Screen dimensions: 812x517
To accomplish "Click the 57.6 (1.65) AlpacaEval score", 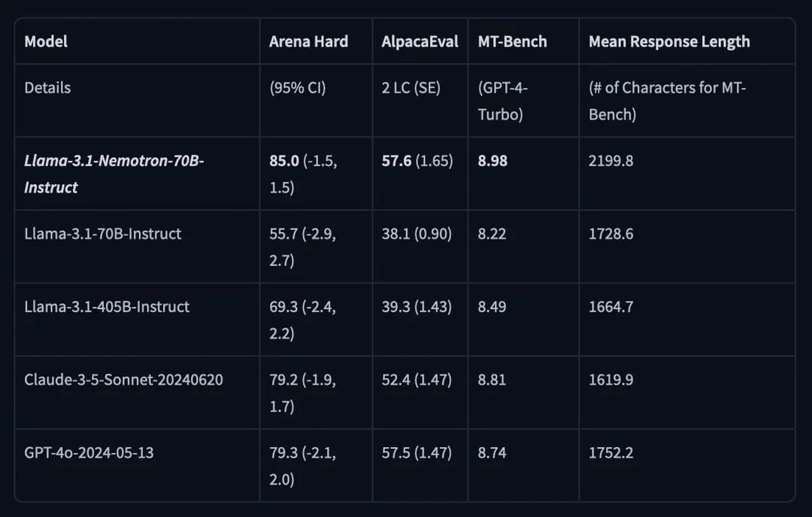I will click(x=417, y=161).
